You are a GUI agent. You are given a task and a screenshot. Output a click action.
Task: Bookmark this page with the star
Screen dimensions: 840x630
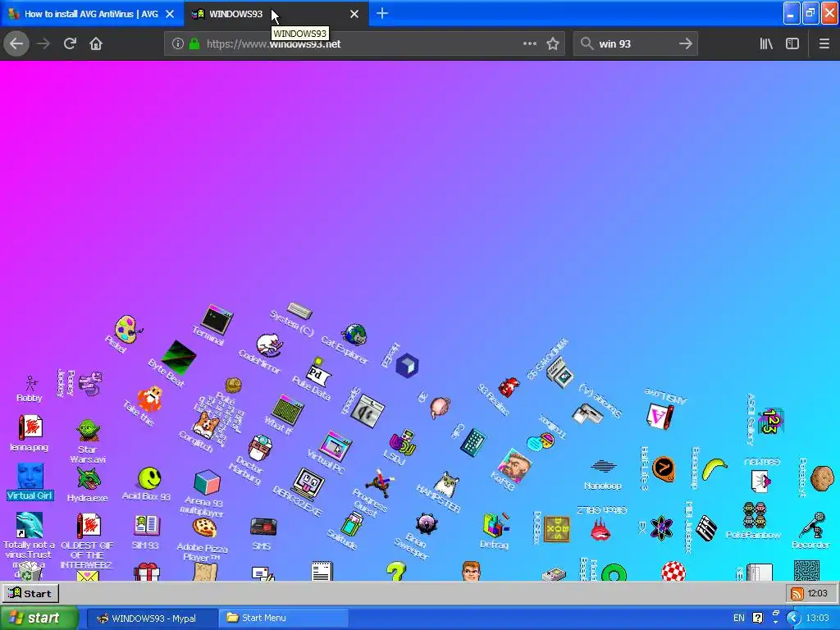pos(553,44)
